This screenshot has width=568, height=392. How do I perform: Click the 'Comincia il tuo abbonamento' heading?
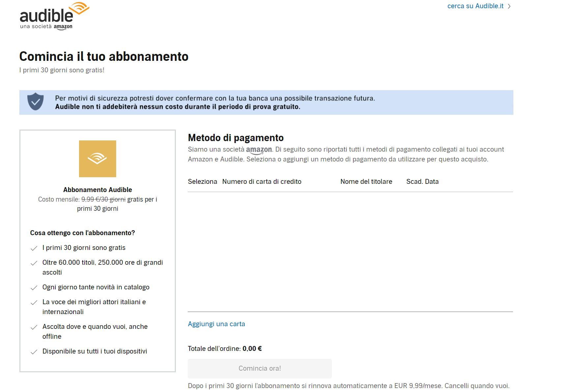tap(104, 57)
